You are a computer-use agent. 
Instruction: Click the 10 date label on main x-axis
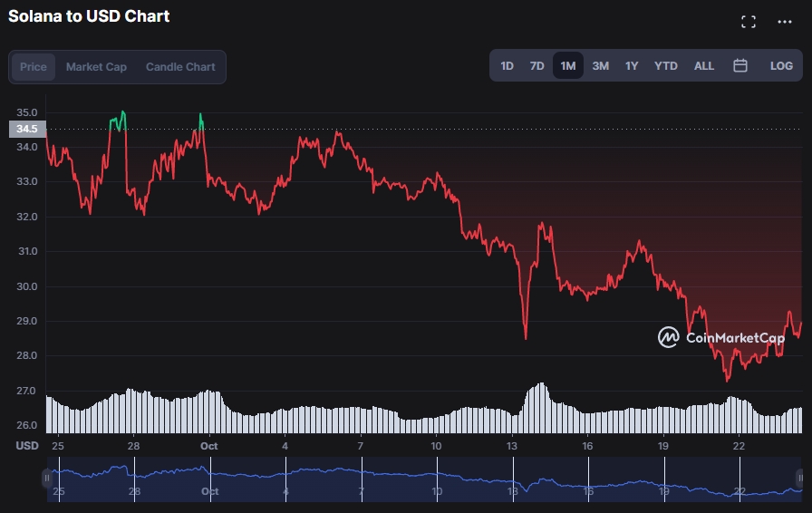coord(436,446)
